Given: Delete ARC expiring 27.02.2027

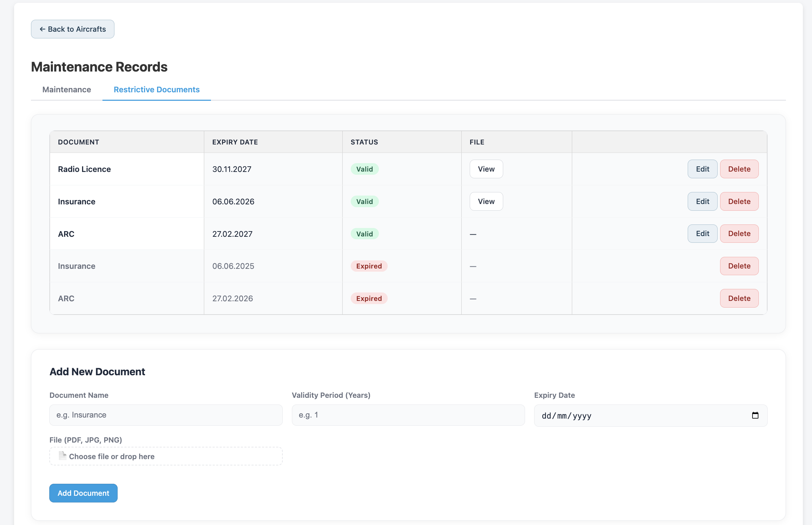Looking at the screenshot, I should pos(739,234).
